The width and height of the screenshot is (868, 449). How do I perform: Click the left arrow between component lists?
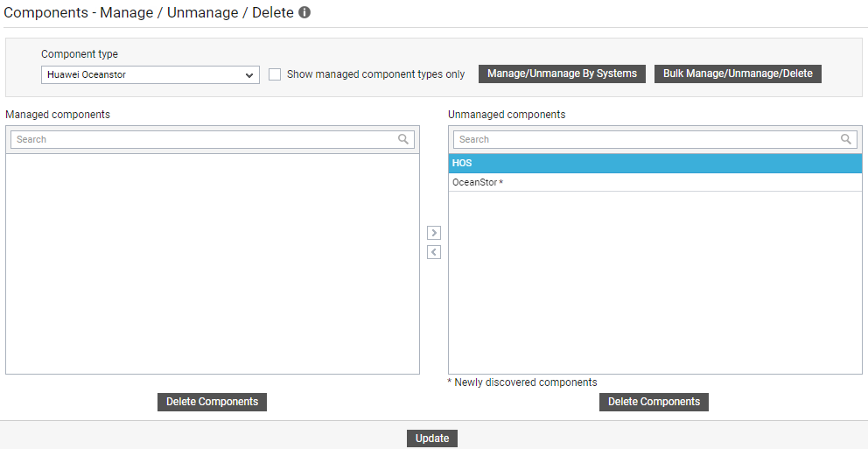pos(434,252)
